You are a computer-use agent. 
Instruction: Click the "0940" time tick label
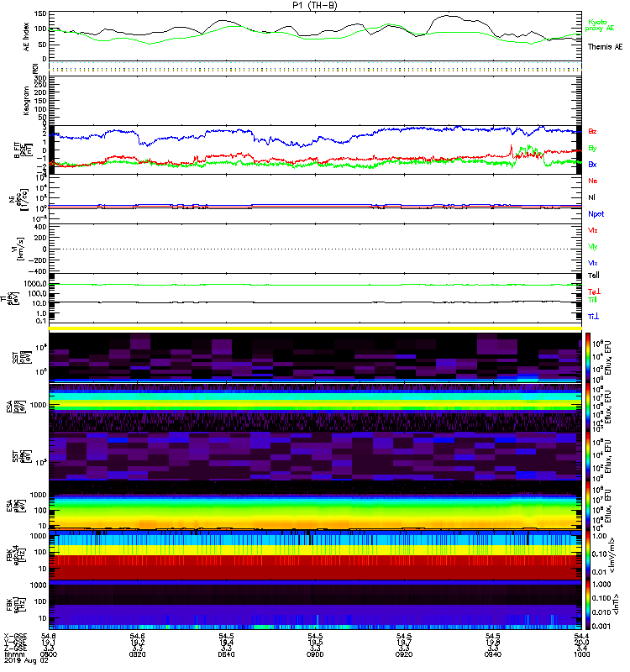(x=493, y=654)
